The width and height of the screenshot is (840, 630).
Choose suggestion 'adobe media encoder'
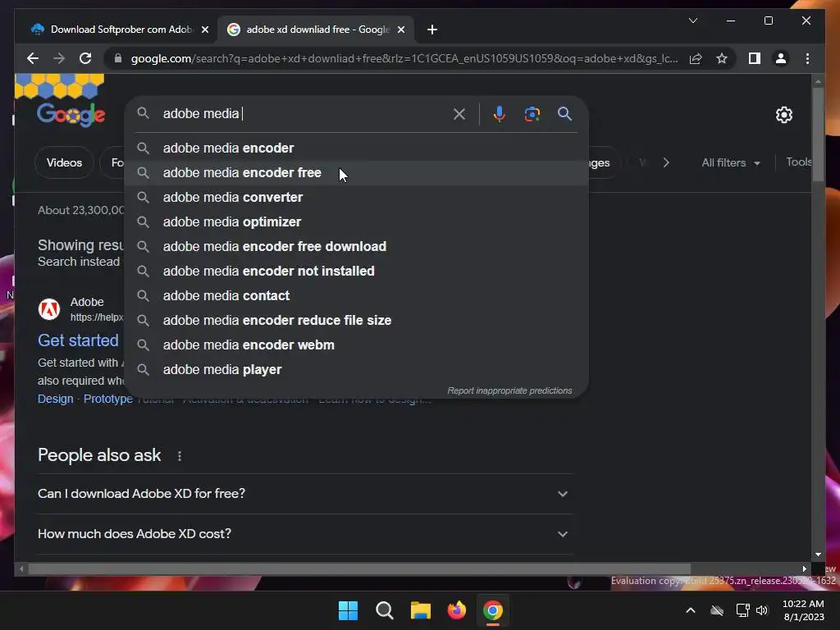356,148
